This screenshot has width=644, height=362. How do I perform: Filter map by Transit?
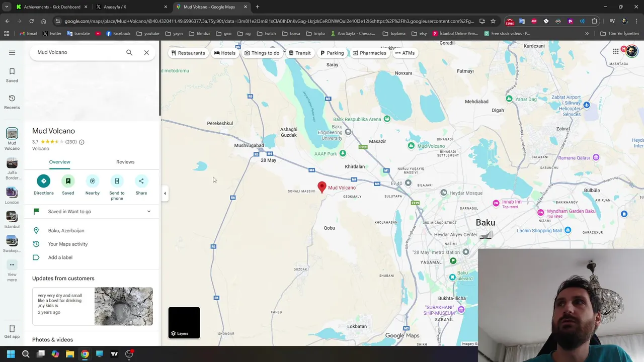pos(299,53)
